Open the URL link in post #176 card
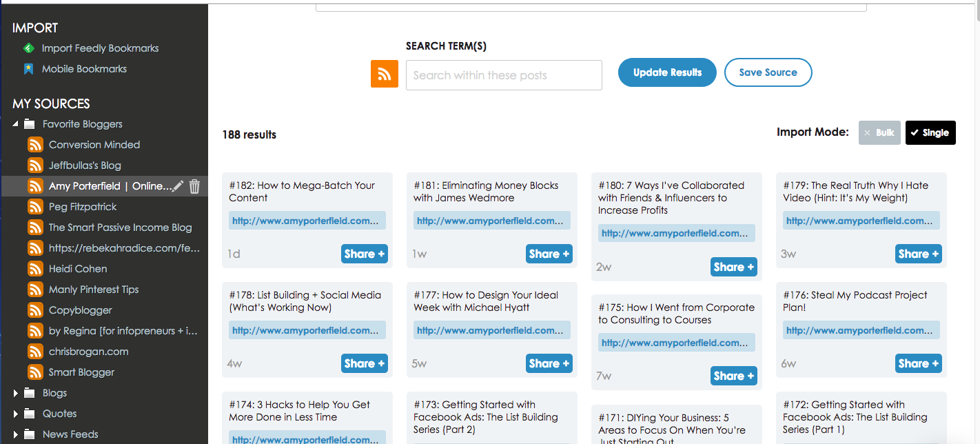 (x=861, y=330)
